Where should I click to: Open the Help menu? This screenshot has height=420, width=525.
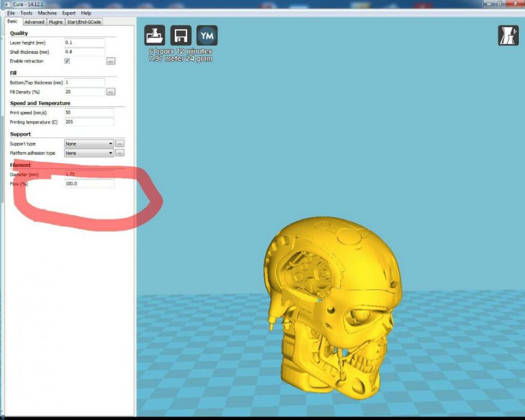click(86, 13)
